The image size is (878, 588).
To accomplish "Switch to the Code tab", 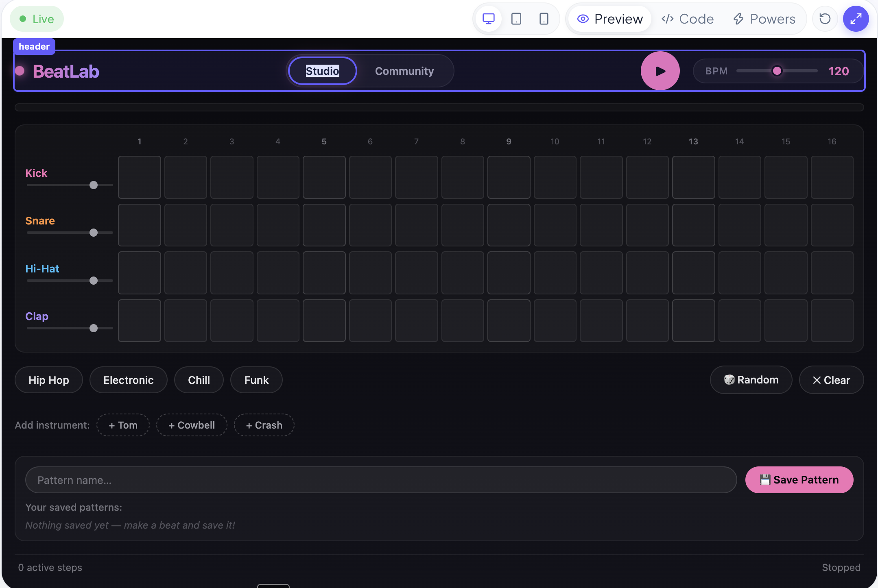I will 688,19.
